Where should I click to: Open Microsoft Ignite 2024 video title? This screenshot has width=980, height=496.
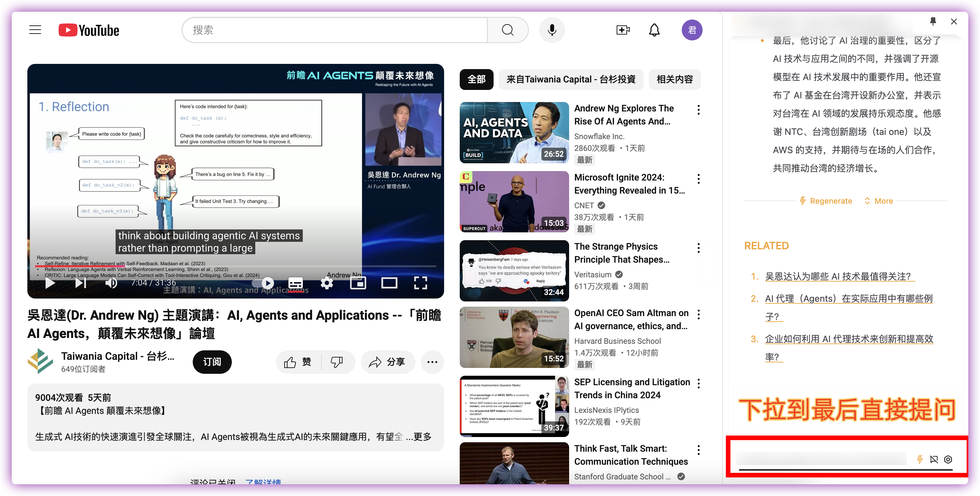tap(629, 184)
